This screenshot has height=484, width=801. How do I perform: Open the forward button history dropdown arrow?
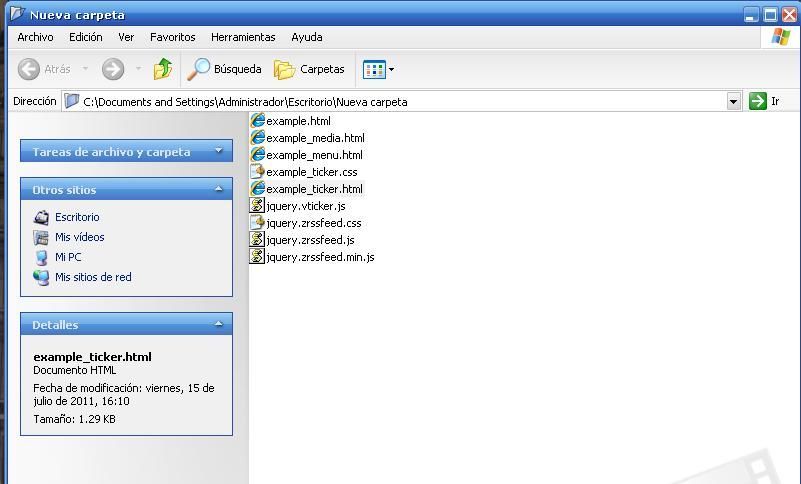click(138, 69)
